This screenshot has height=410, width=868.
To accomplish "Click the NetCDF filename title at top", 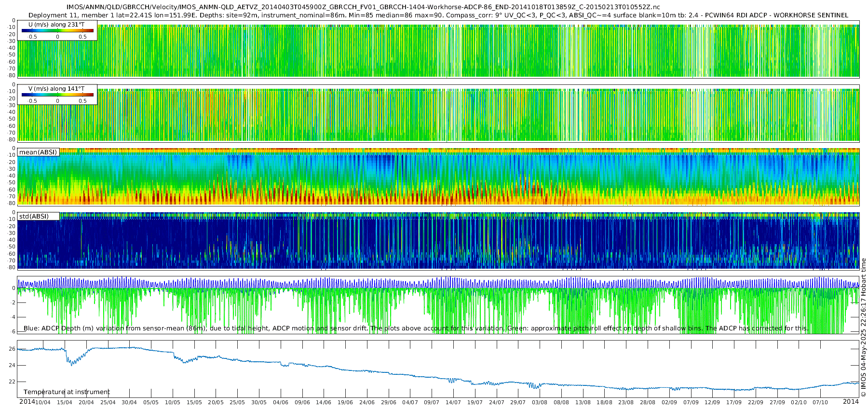I will point(363,7).
